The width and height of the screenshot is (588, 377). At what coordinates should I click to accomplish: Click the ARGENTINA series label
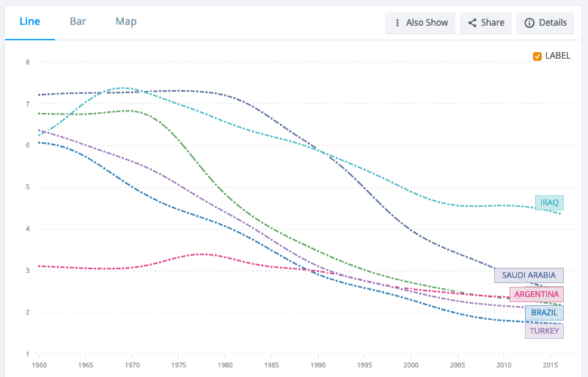point(536,294)
